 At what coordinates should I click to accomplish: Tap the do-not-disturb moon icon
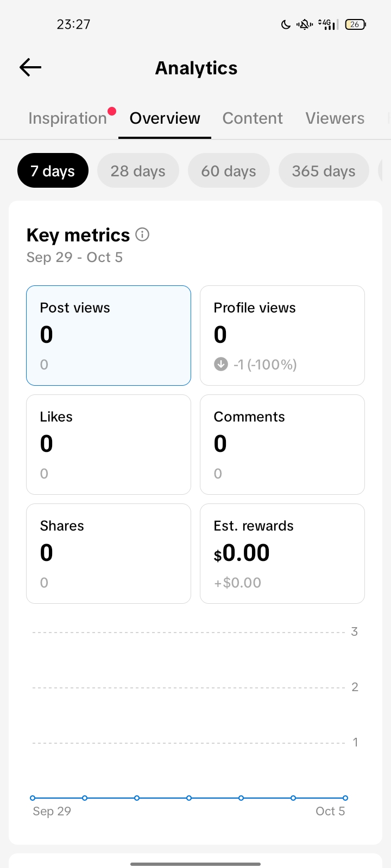pos(286,24)
